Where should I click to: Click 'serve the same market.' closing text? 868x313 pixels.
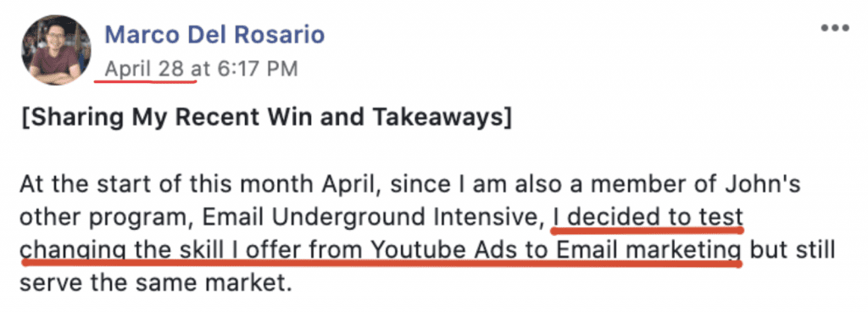click(x=156, y=284)
